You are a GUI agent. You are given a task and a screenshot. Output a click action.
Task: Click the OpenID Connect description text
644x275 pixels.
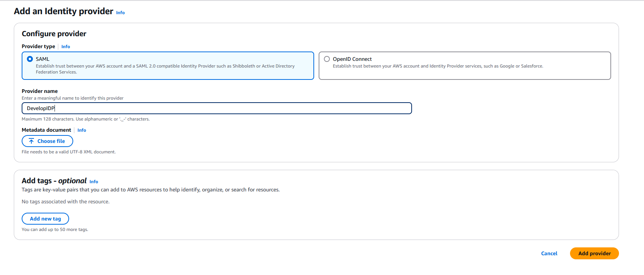[438, 66]
